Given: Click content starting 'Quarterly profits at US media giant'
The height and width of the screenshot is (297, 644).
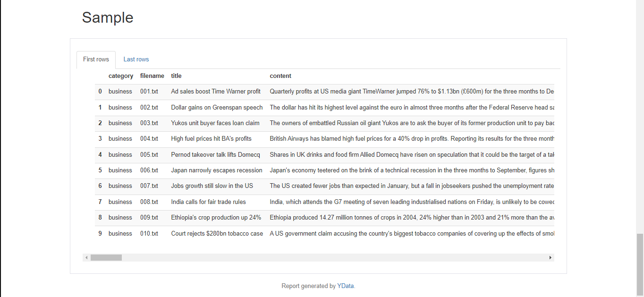Looking at the screenshot, I should click(x=412, y=92).
